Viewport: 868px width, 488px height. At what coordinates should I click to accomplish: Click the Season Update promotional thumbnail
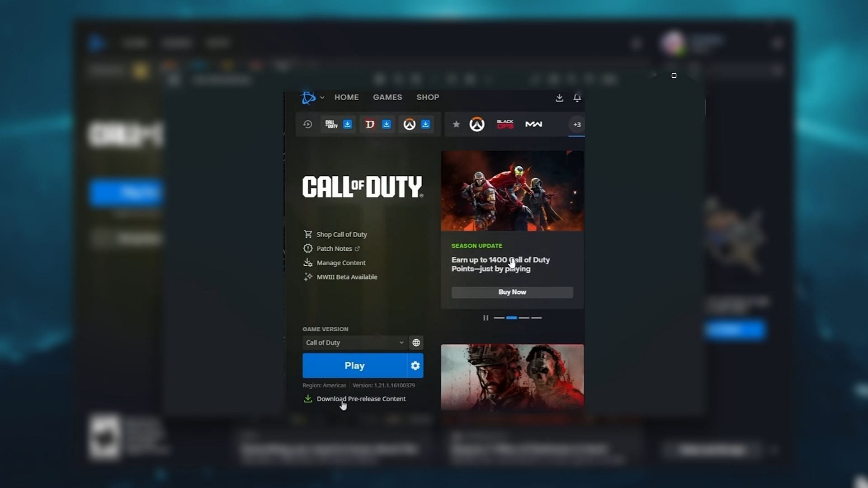pyautogui.click(x=511, y=190)
